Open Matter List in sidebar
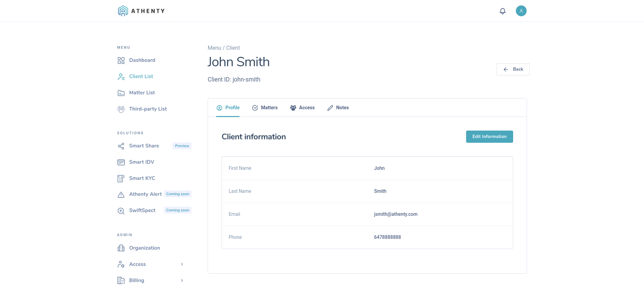Viewport: 644px width, 296px height. [x=142, y=93]
